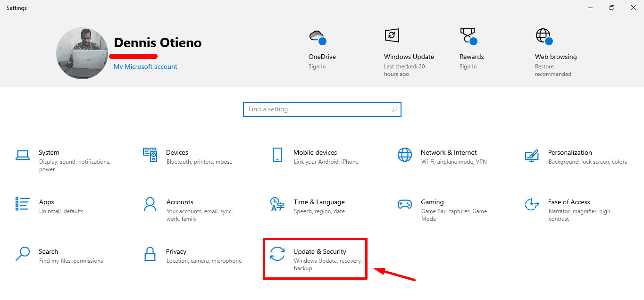This screenshot has width=644, height=300.
Task: Click inside the Find a setting box
Action: coord(322,109)
